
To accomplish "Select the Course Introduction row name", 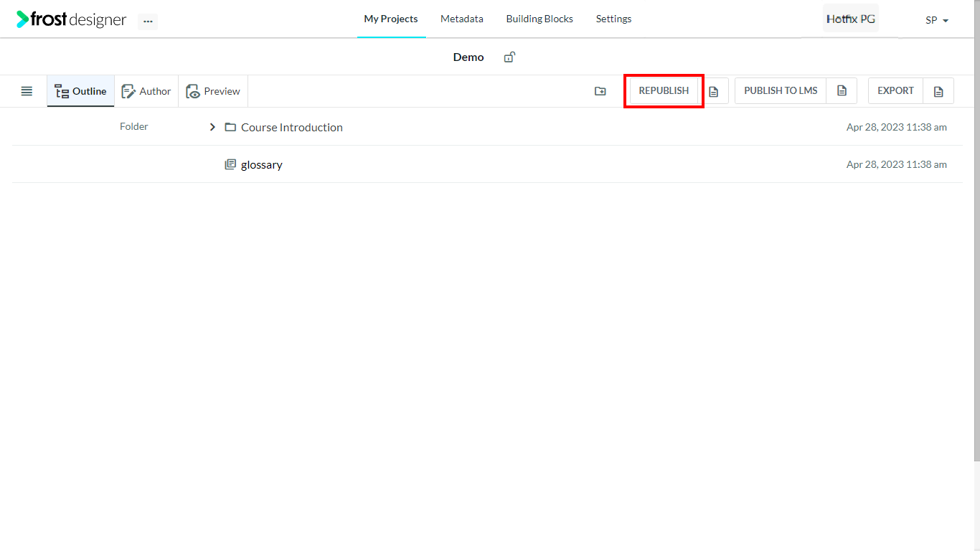I will click(292, 127).
